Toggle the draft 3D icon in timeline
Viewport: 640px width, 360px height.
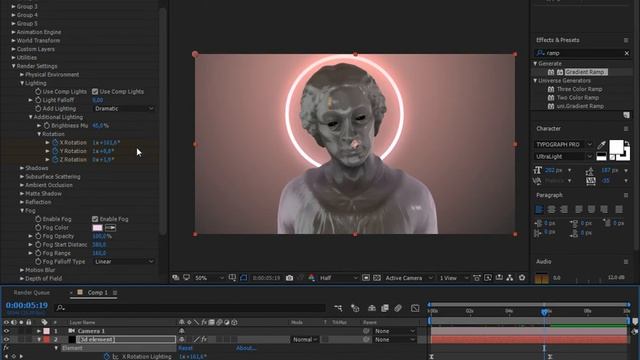coord(355,308)
